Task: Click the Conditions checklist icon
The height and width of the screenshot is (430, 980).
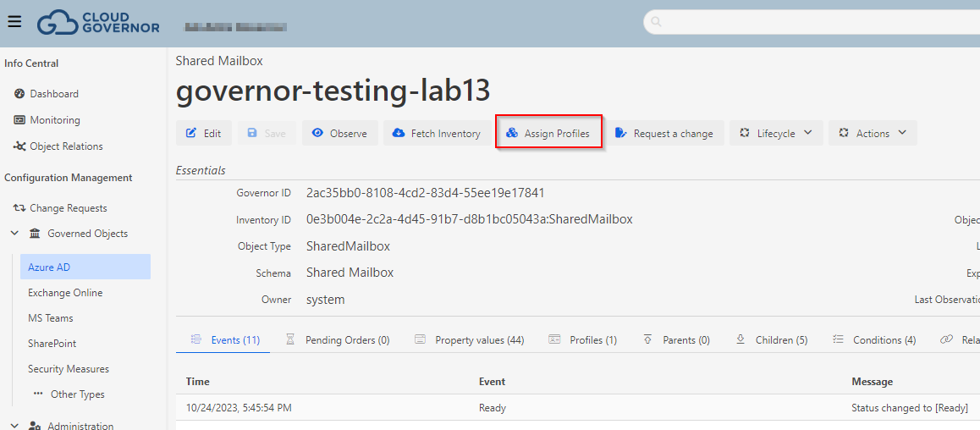Action: tap(838, 339)
